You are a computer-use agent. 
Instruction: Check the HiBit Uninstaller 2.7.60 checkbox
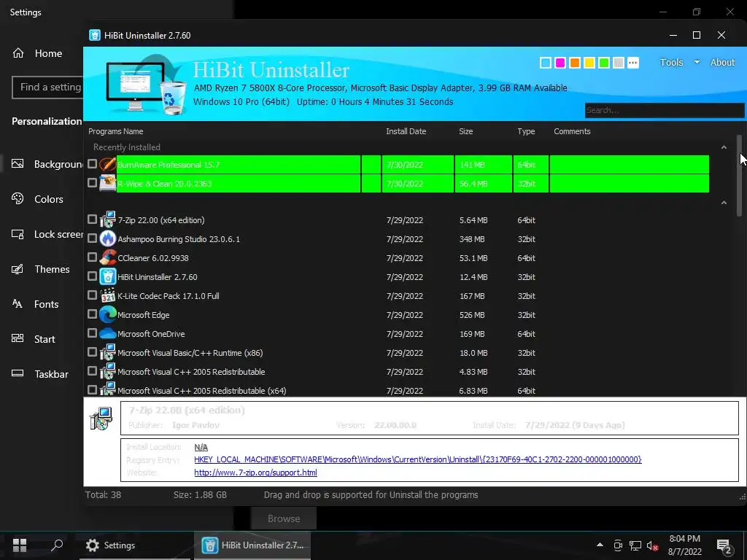point(93,276)
